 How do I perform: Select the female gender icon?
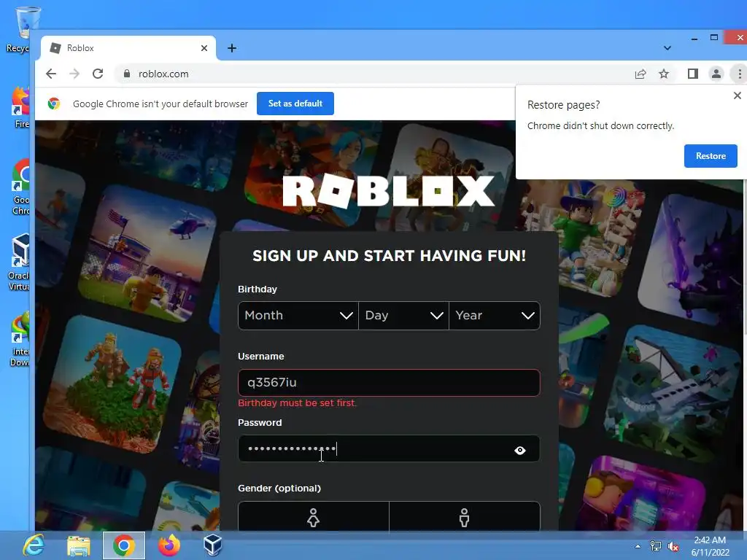tap(314, 516)
